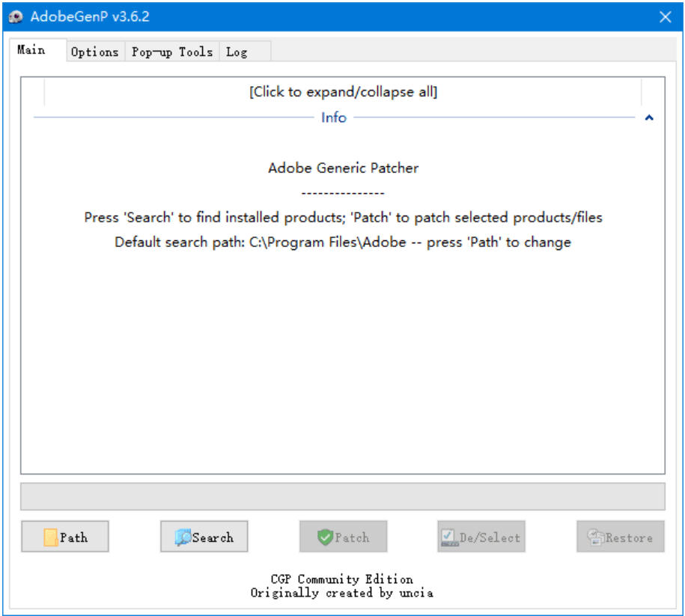This screenshot has width=685, height=616.
Task: Click the De/Select button's text label
Action: [x=490, y=537]
